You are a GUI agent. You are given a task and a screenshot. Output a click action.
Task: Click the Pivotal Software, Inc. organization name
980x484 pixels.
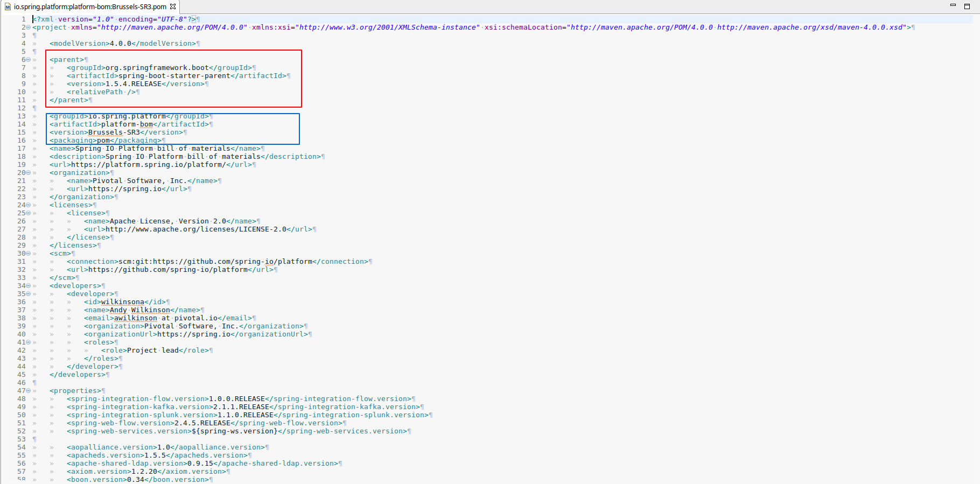click(140, 181)
